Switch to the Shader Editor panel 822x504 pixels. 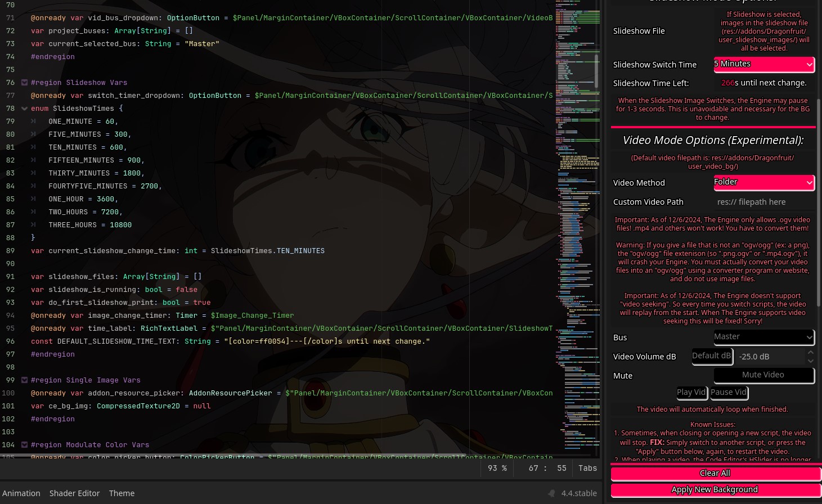coord(74,493)
